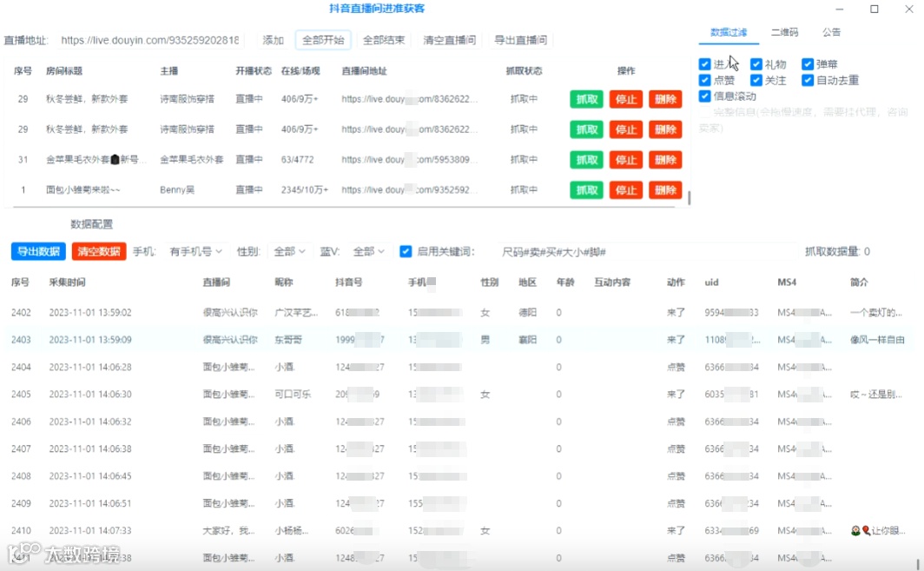
Task: Clear live rooms via 清空直播间
Action: tap(449, 40)
